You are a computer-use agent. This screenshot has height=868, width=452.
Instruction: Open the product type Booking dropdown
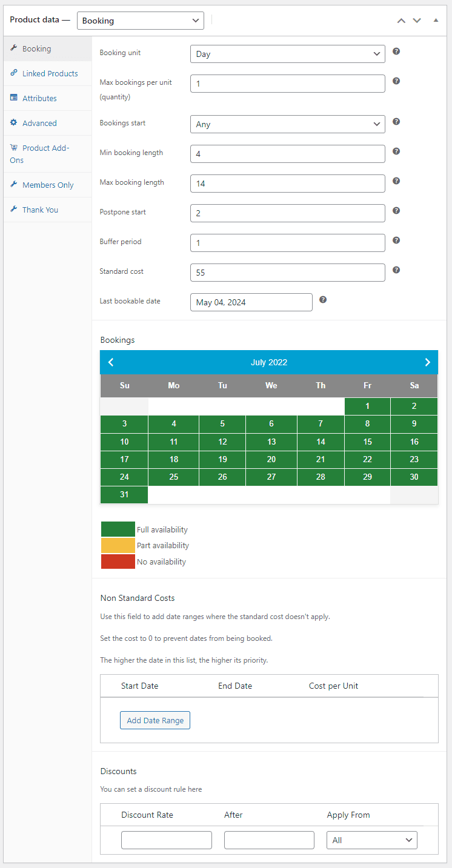(141, 21)
